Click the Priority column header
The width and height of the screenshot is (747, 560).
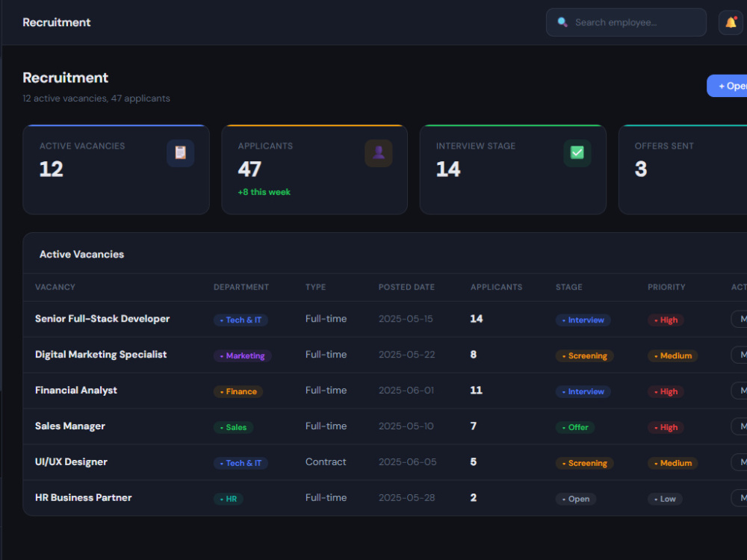click(666, 287)
